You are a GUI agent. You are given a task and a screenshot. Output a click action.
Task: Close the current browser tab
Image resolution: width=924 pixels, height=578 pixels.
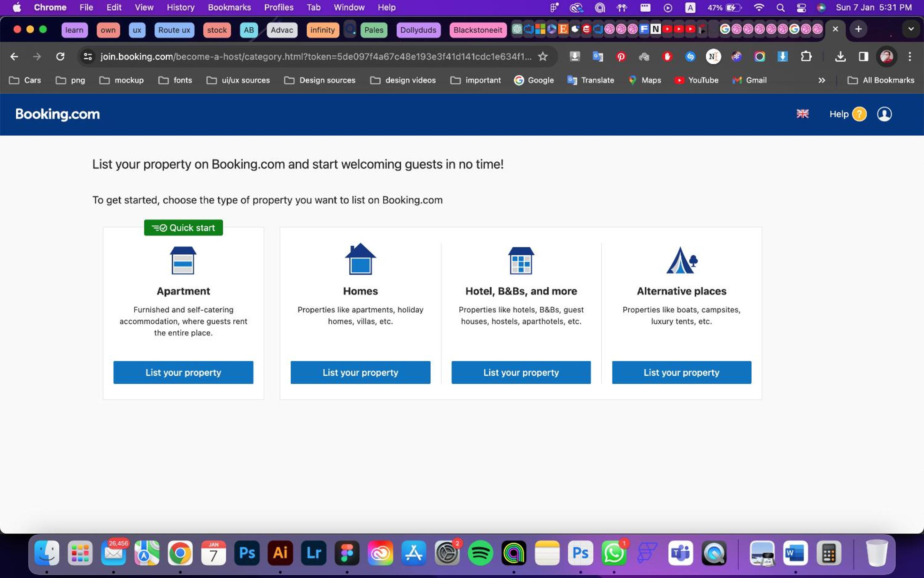click(835, 29)
